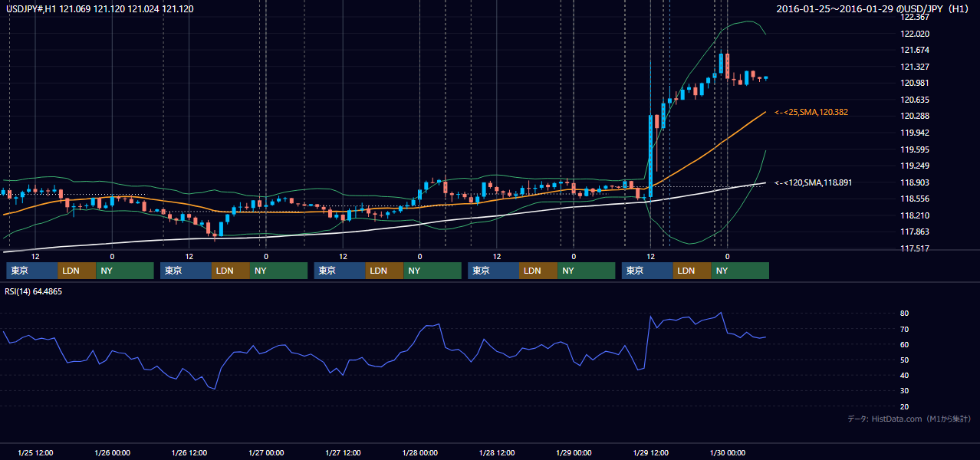Click the 120 SMA 118.891 annotation label
Screen dimensions: 980x460
click(x=813, y=183)
